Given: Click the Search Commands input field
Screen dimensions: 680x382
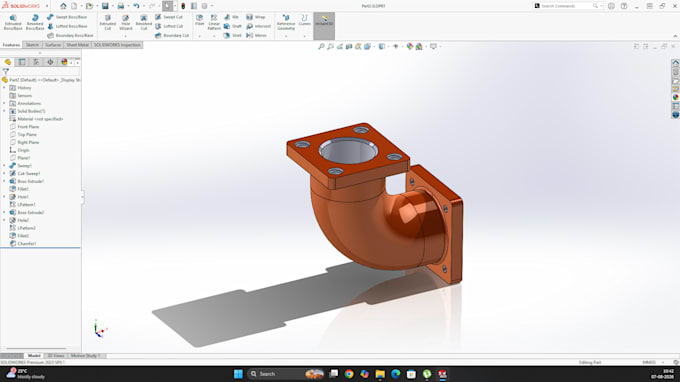Looking at the screenshot, I should [566, 6].
